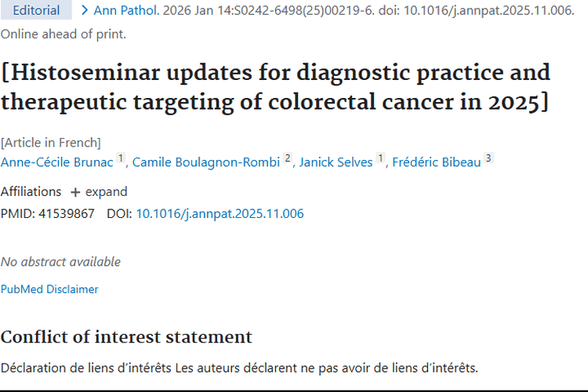Expand the Affiliations section
This screenshot has height=392, width=588.
(99, 192)
